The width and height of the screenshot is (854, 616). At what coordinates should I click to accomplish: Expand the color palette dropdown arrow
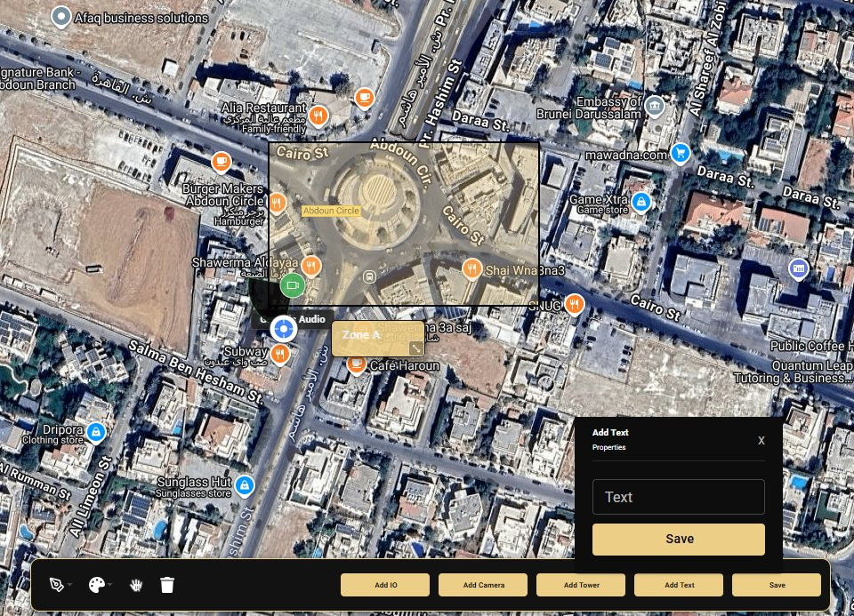point(110,586)
